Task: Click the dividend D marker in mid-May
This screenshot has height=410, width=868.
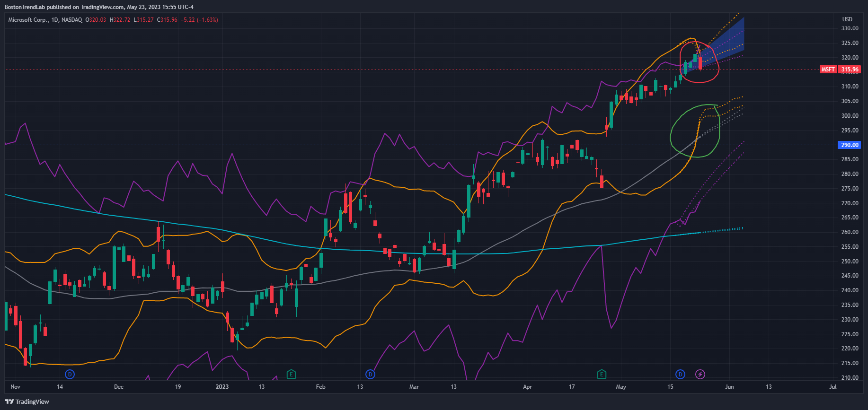Action: 680,375
